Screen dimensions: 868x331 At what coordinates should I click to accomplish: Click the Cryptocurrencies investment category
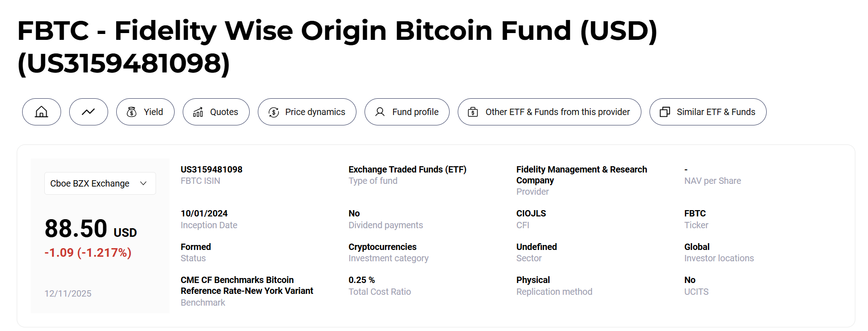[x=382, y=247]
